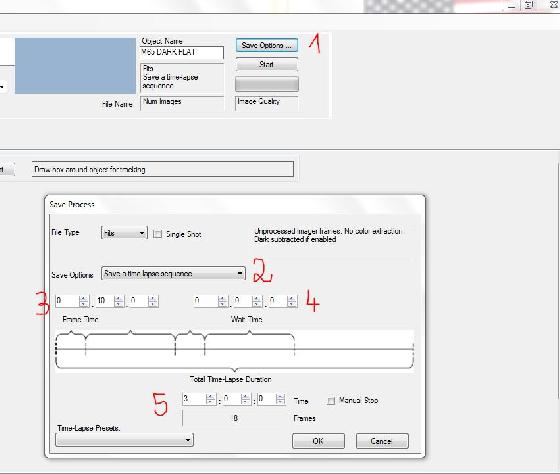This screenshot has width=560, height=474.
Task: Expand the Time-Lapse Presets dropdown
Action: pos(124,440)
